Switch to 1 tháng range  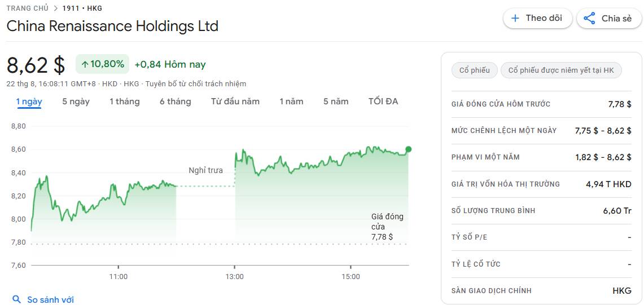click(124, 101)
